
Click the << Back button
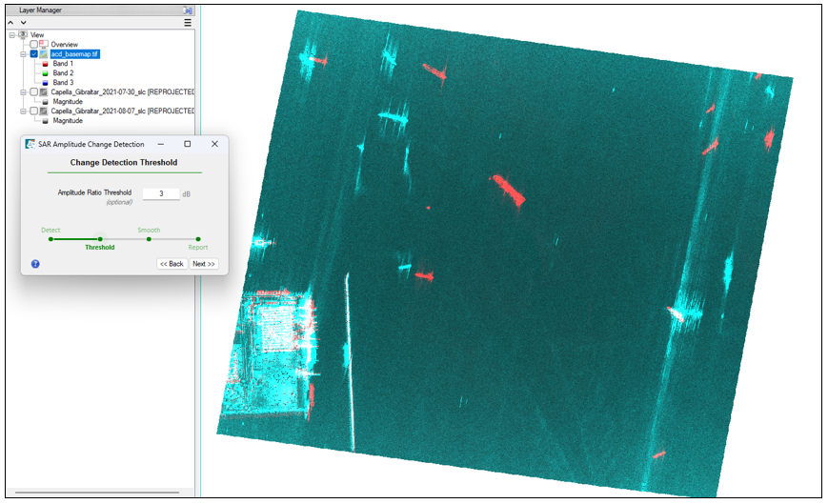[172, 264]
